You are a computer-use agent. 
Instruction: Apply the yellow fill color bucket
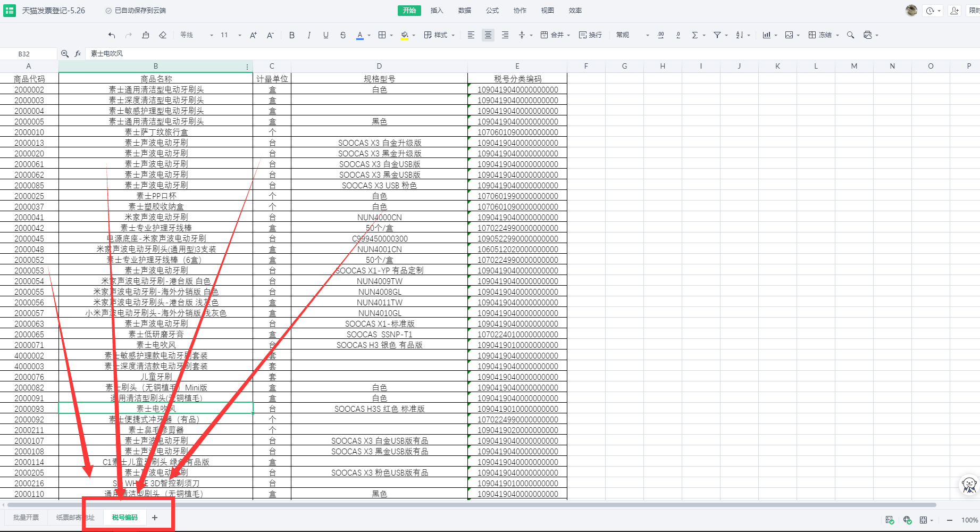405,35
